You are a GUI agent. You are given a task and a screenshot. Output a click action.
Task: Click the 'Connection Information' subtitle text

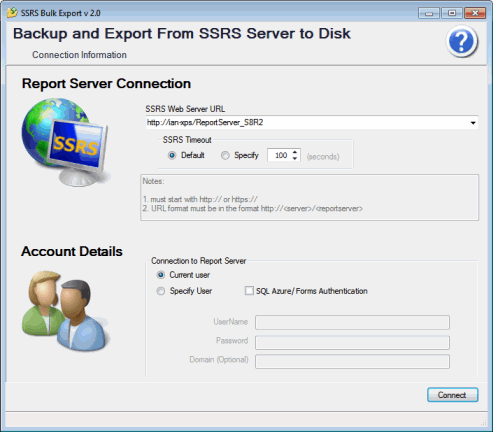click(79, 55)
